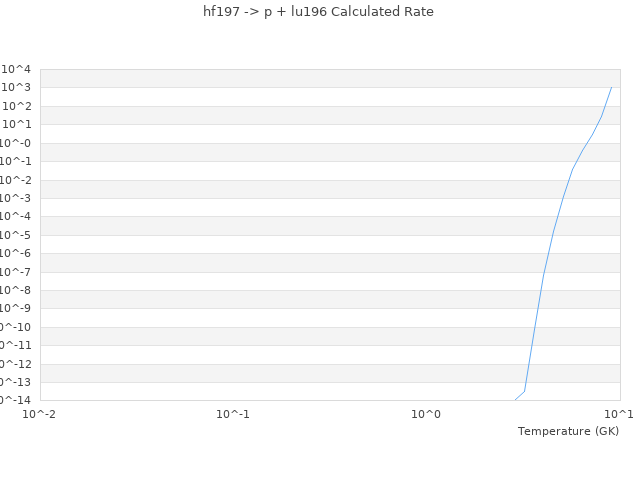
Task: Click the 10^-2 x-axis tick label
Action: (40, 414)
